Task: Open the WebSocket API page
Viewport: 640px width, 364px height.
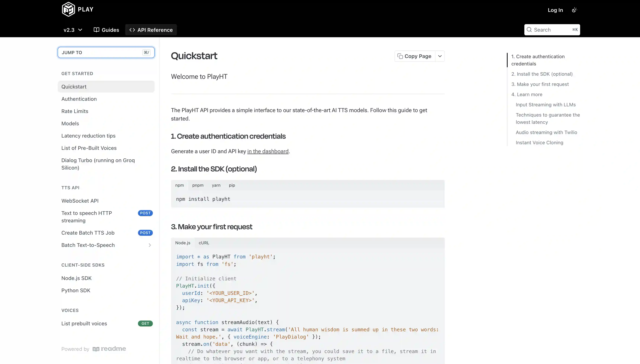Action: point(106,201)
